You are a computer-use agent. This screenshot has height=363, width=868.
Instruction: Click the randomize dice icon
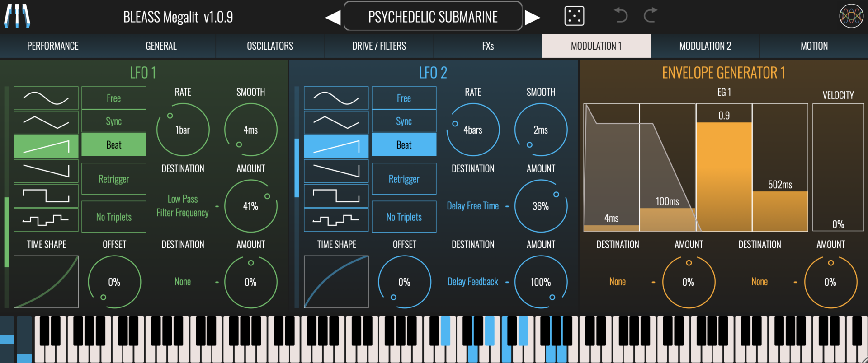coord(574,17)
